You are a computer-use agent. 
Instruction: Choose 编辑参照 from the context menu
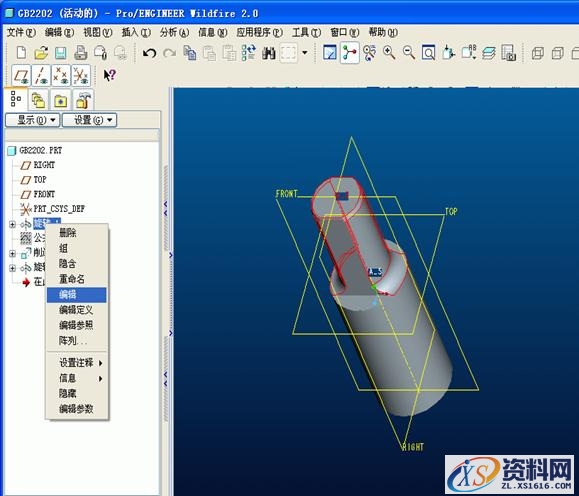[x=76, y=325]
